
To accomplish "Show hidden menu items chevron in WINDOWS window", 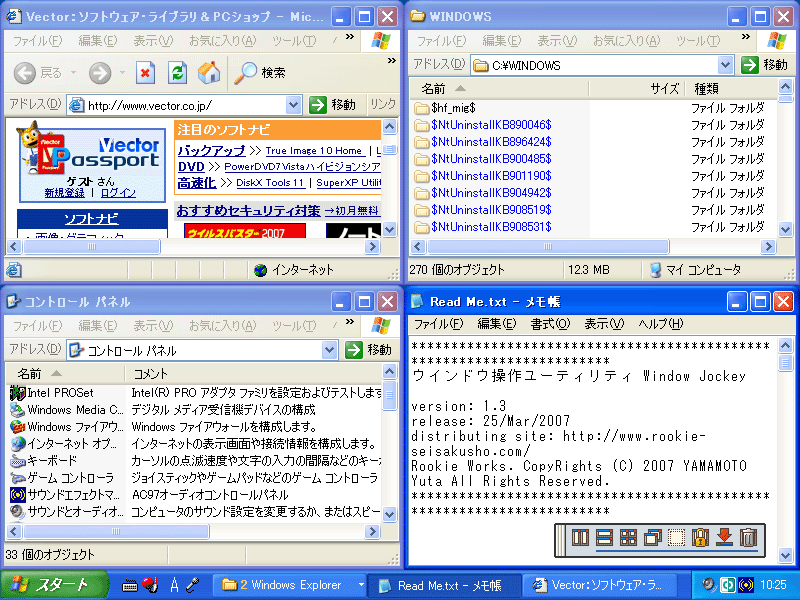I will (x=745, y=37).
